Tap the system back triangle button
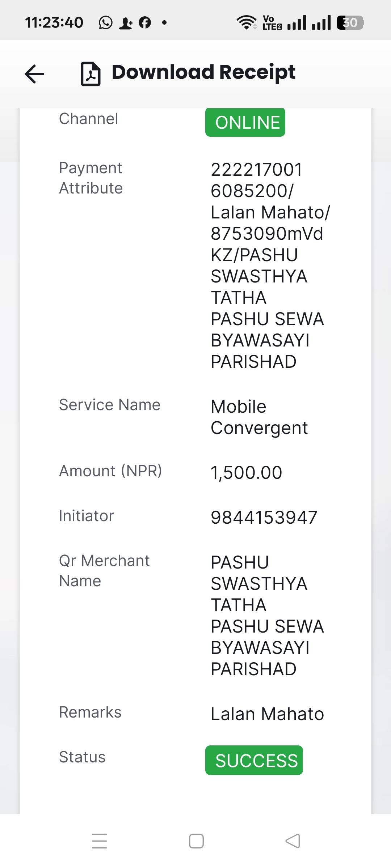 293,841
